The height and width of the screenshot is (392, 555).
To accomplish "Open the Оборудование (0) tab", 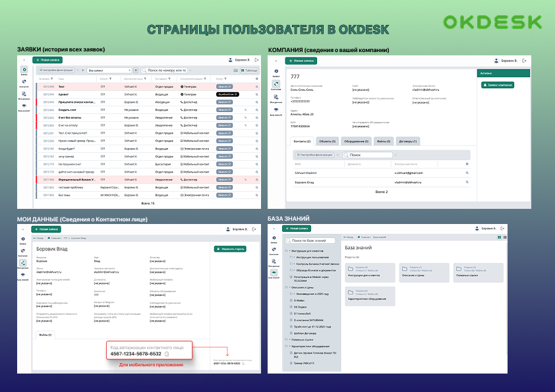I will [355, 141].
